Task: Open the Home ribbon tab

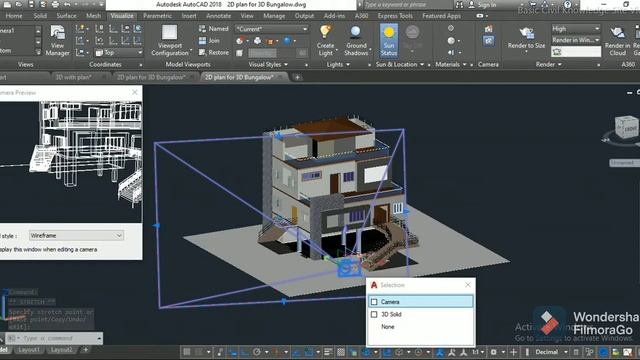Action: 14,16
